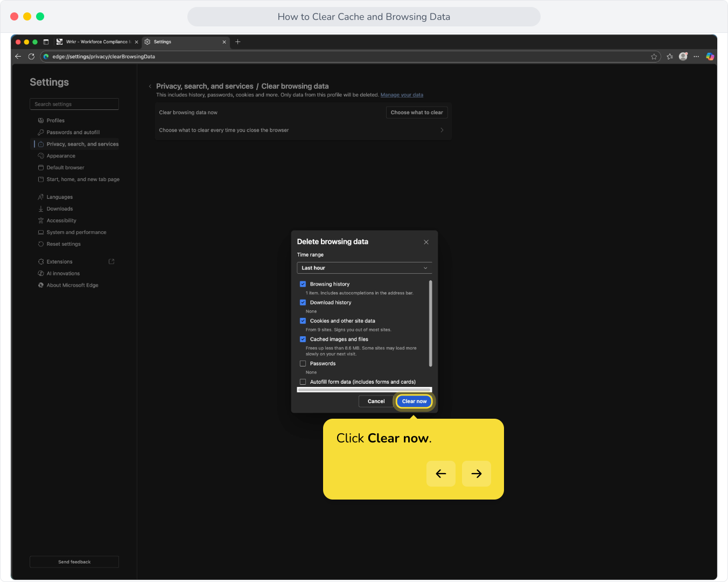Open the Time range Last hour dropdown
This screenshot has width=728, height=582.
pos(365,268)
